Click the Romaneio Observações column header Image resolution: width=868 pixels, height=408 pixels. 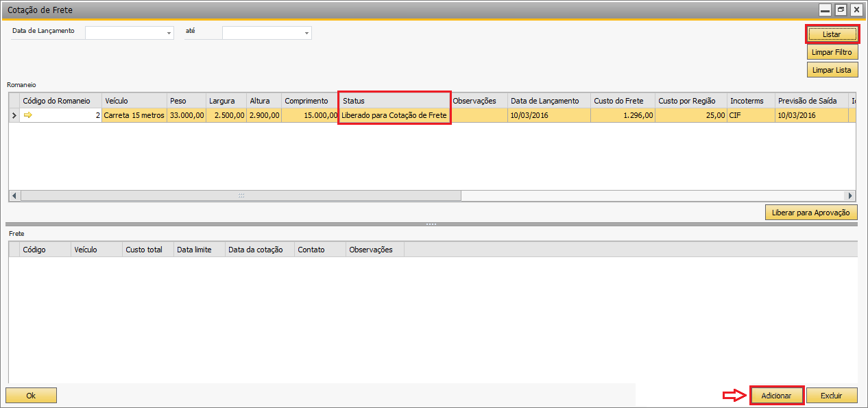(x=479, y=101)
